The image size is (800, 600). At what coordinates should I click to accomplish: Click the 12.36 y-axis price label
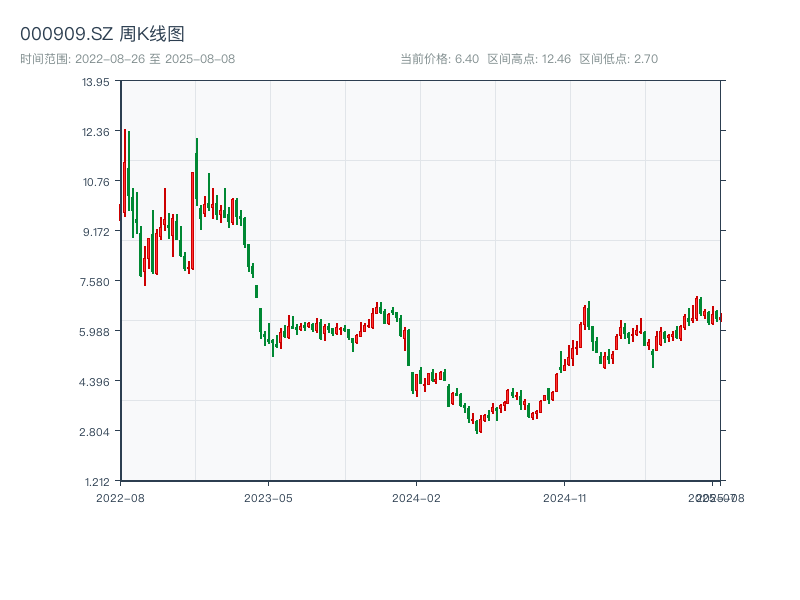[x=96, y=132]
